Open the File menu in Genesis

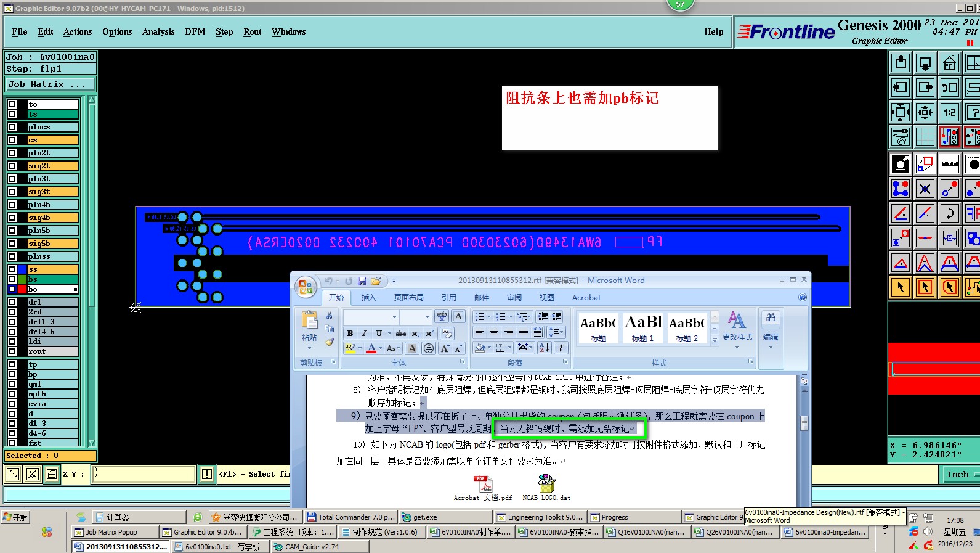point(20,31)
